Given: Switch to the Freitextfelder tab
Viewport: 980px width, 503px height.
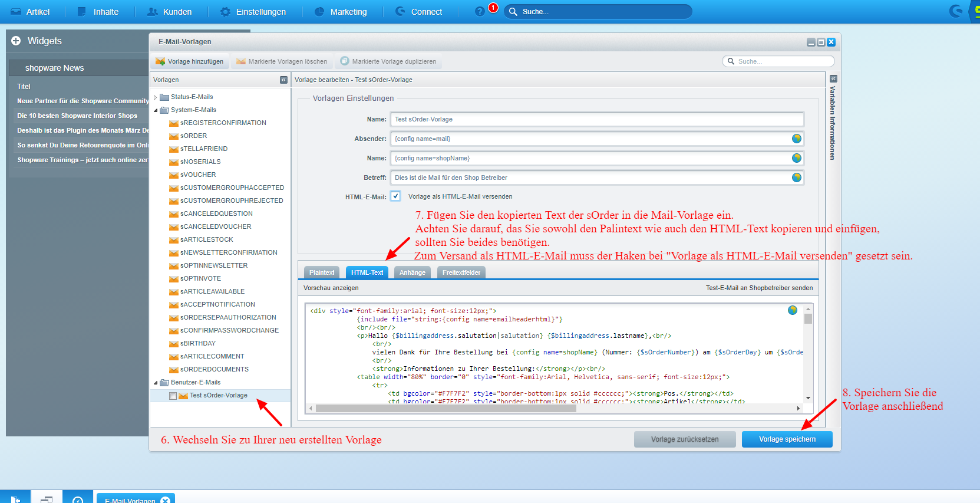Looking at the screenshot, I should pos(461,272).
